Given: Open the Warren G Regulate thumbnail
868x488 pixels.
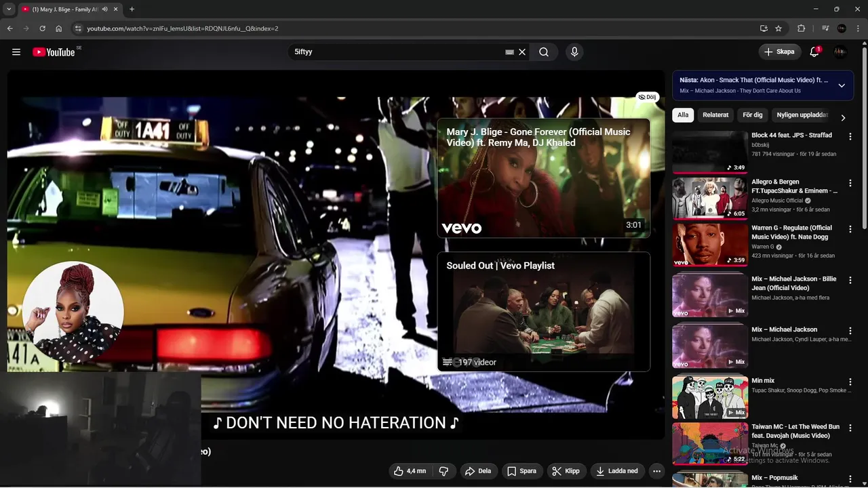Looking at the screenshot, I should tap(710, 245).
